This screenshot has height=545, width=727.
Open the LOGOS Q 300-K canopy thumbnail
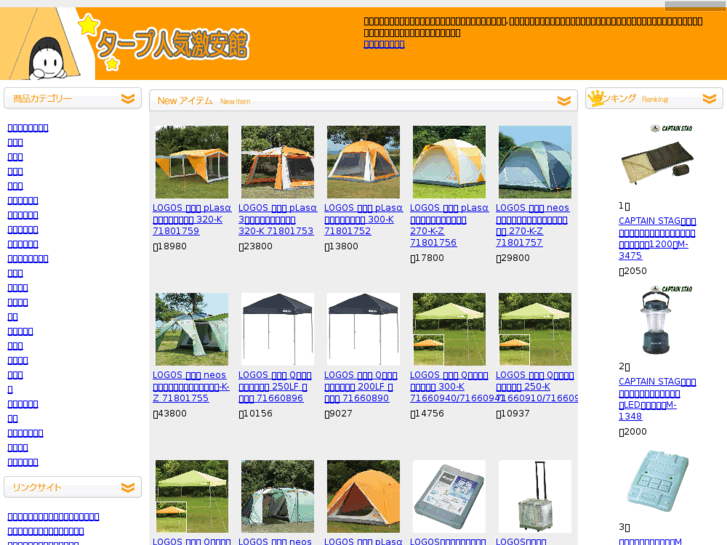[x=449, y=329]
